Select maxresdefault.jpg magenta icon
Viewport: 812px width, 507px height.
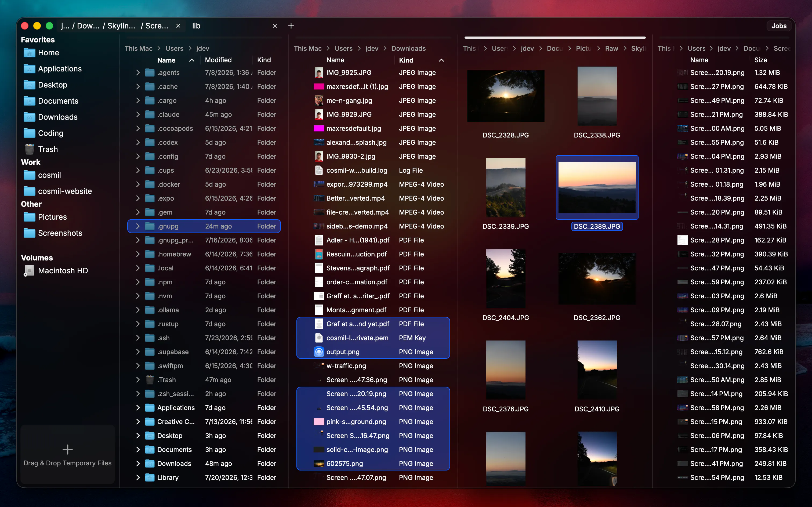pos(319,128)
